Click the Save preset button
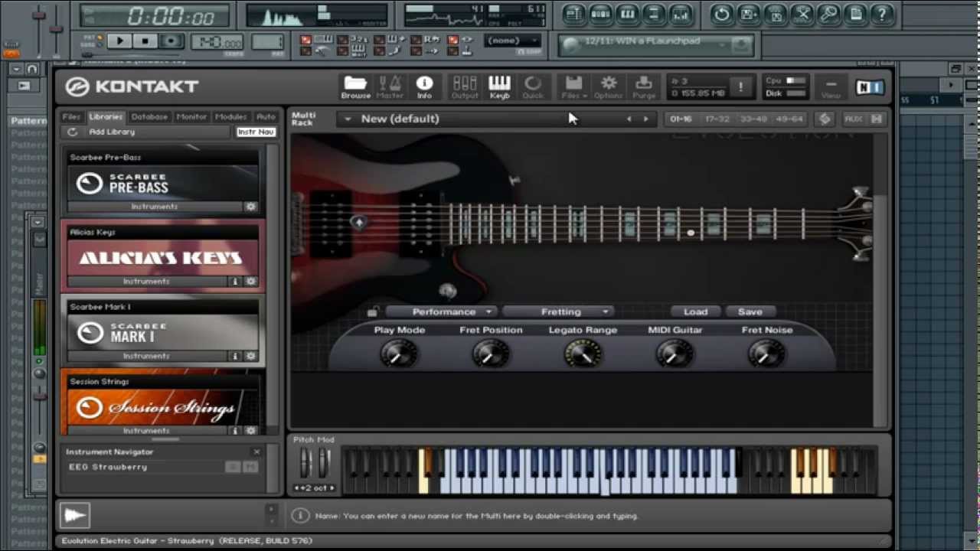Viewport: 980px width, 551px height. pos(750,311)
